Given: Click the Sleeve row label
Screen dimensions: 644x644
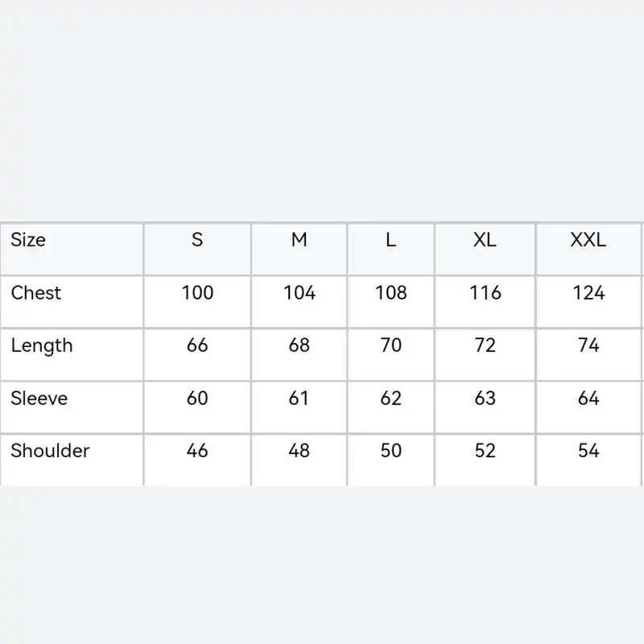Looking at the screenshot, I should pos(39,398).
